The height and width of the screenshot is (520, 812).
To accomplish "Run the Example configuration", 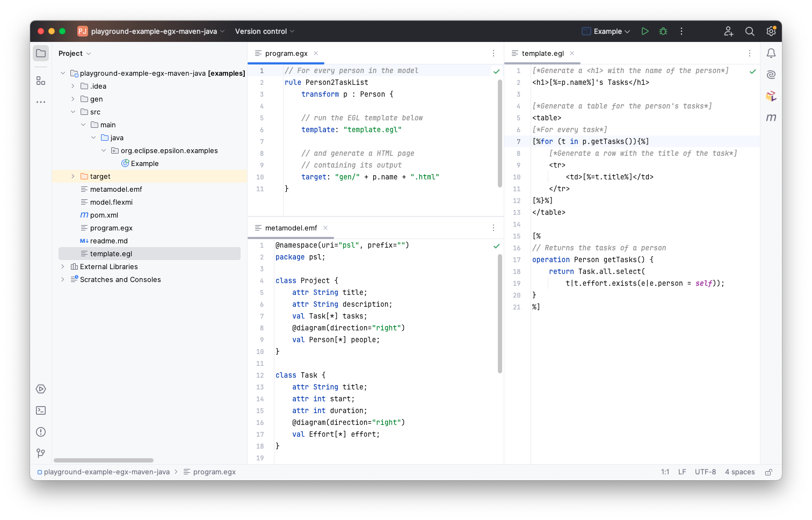I will pyautogui.click(x=645, y=31).
